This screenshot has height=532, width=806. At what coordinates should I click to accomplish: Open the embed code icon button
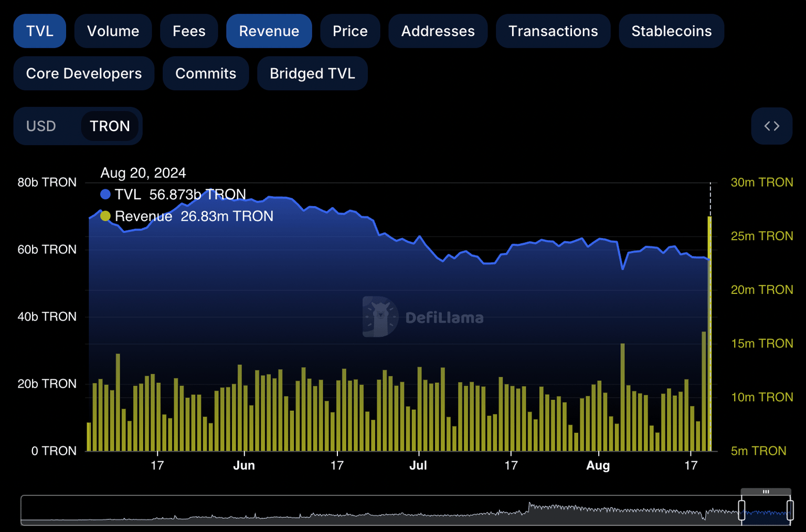point(771,126)
